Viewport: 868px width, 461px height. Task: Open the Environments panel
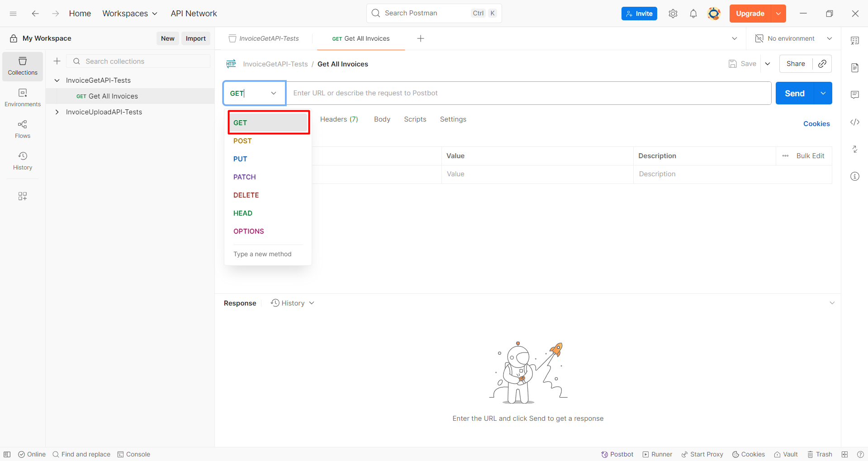coord(22,97)
